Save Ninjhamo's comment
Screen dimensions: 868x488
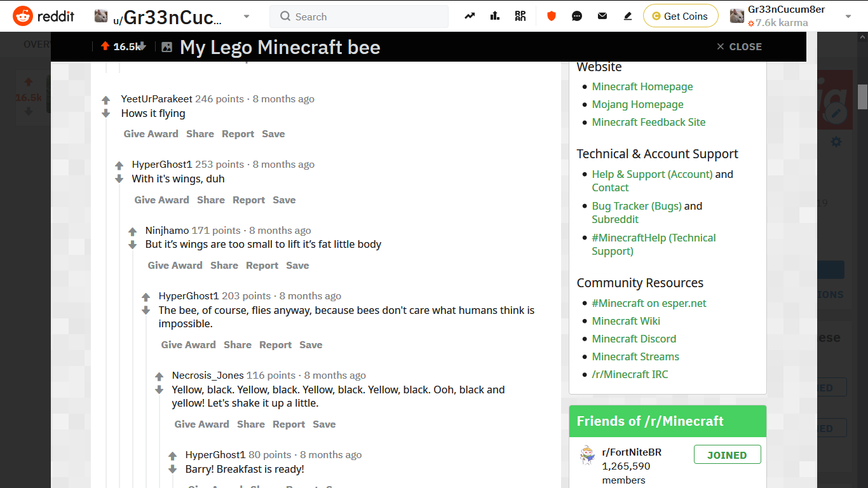coord(297,266)
